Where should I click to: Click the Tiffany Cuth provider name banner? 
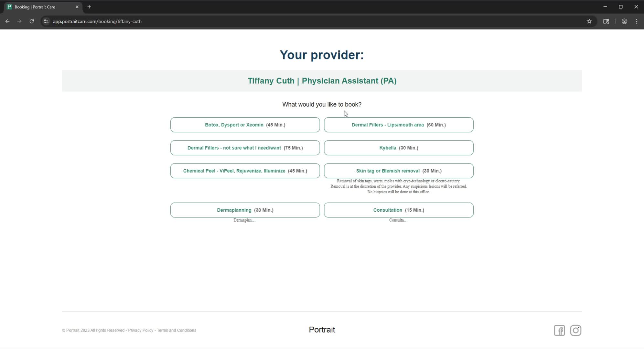(322, 81)
